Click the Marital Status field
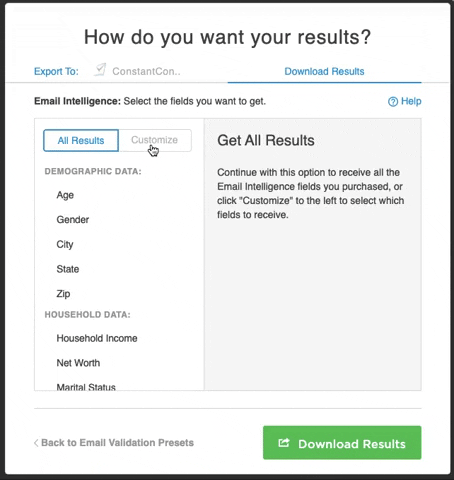 point(86,387)
